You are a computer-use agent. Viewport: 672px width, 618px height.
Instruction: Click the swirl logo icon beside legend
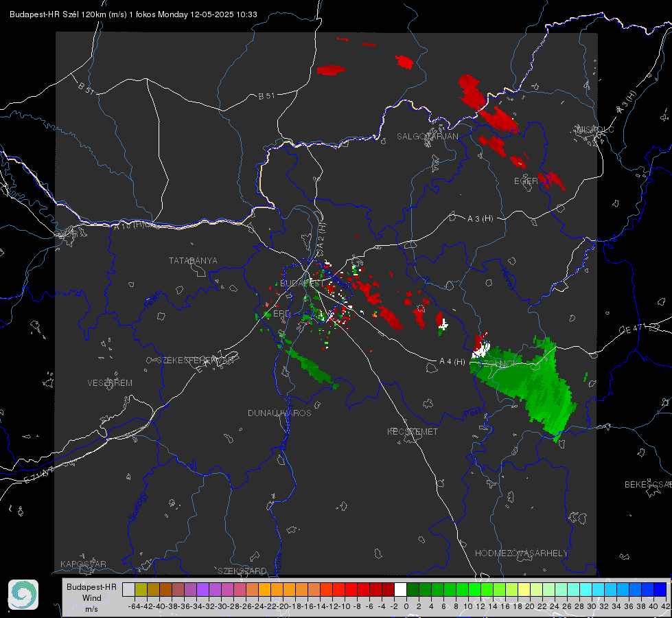coord(23,595)
